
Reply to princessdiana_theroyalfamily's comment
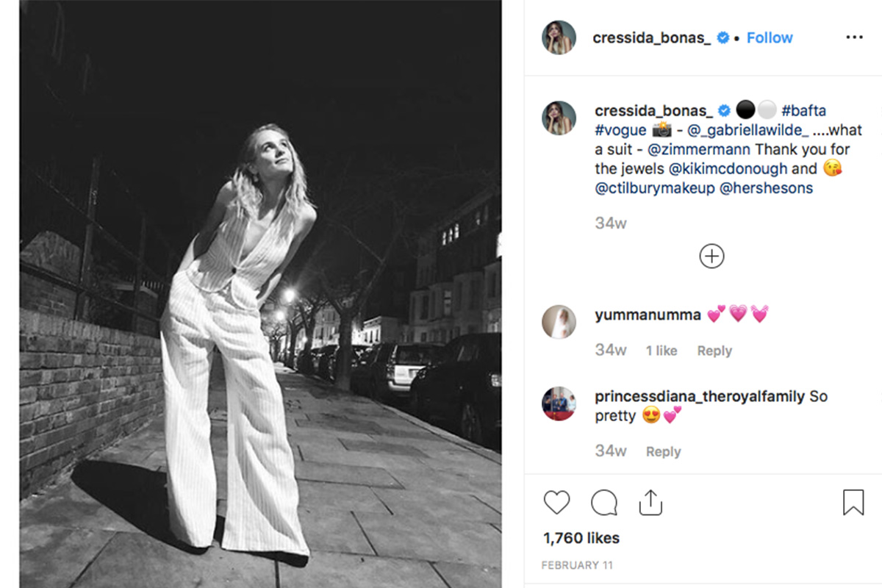[663, 451]
